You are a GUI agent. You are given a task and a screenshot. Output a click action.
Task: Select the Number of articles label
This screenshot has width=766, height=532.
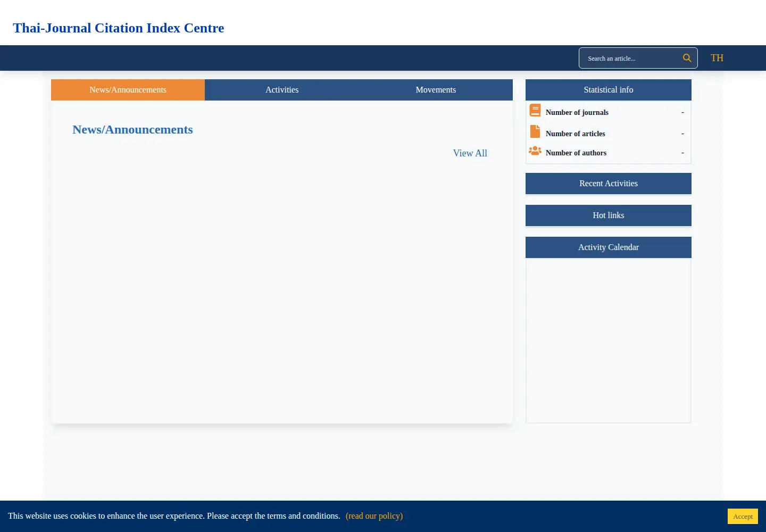(x=576, y=134)
